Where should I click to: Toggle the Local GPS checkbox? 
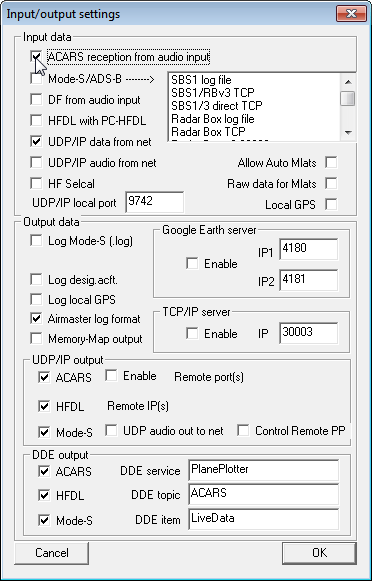331,204
